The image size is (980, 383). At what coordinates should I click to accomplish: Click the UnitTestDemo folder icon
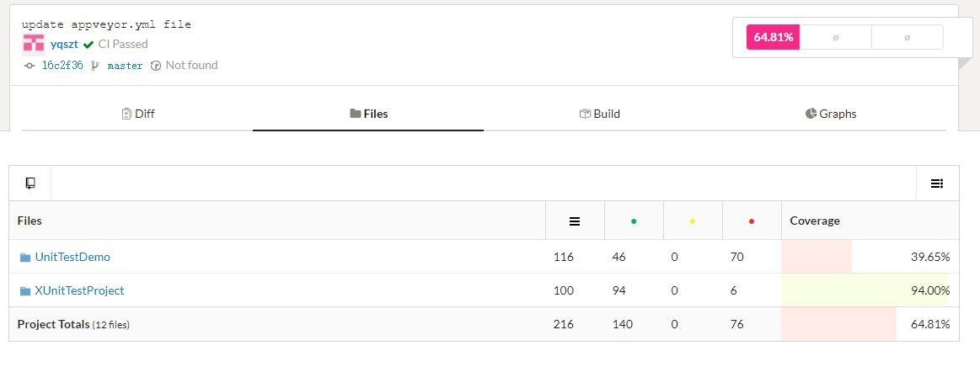[25, 258]
